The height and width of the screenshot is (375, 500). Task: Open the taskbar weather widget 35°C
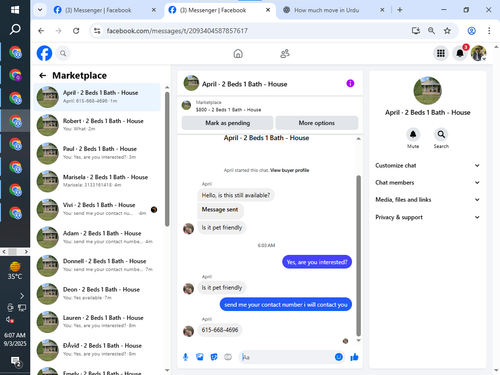(15, 271)
